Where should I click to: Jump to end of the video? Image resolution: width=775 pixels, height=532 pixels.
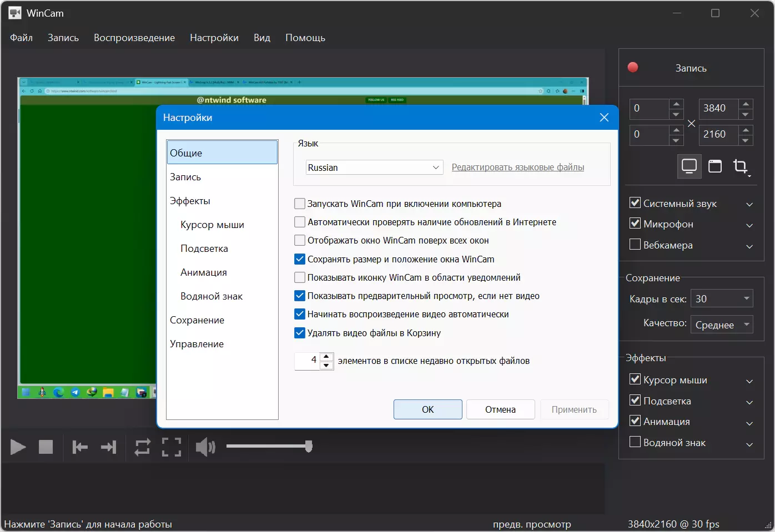[x=109, y=447]
